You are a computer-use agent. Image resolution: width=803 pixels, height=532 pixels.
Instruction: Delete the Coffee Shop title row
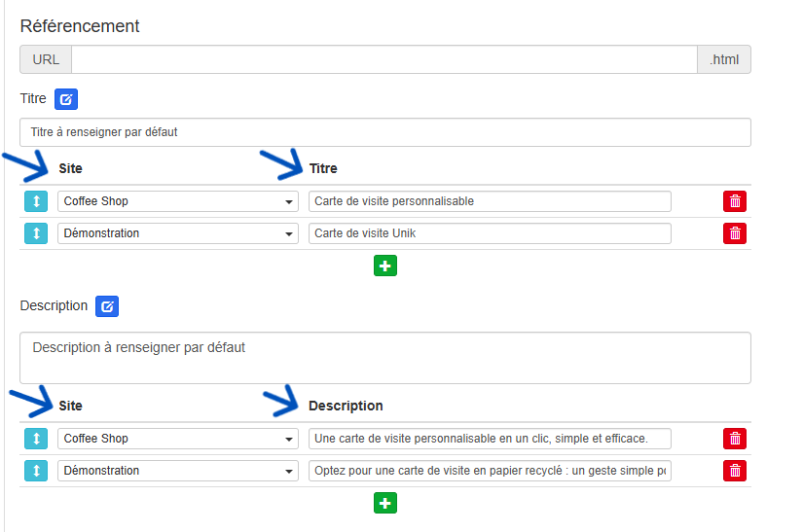pyautogui.click(x=735, y=201)
